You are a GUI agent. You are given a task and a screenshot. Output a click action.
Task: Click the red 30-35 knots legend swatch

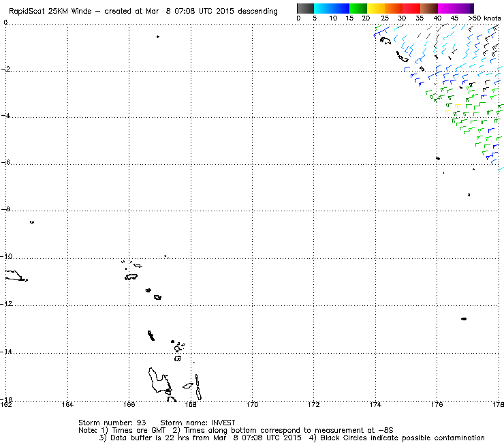[x=411, y=8]
